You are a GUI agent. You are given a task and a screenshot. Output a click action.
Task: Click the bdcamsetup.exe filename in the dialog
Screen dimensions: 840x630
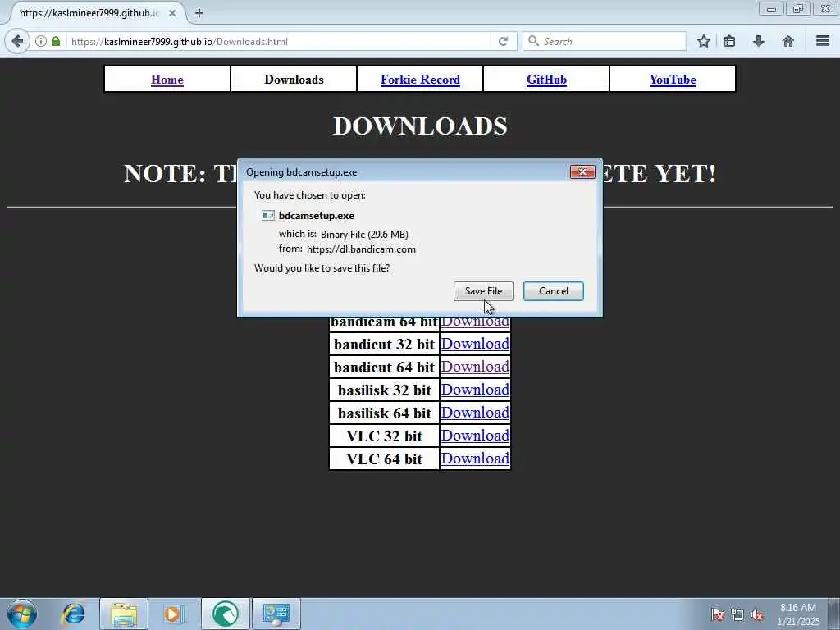[x=317, y=216]
